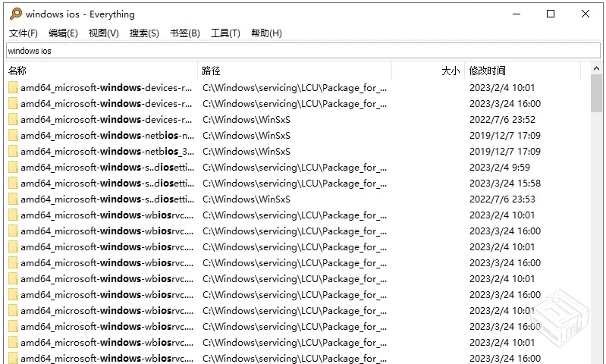The image size is (606, 364).
Task: Select the amd64_microsoft-windows-netbios-n... name
Action: pyautogui.click(x=107, y=135)
